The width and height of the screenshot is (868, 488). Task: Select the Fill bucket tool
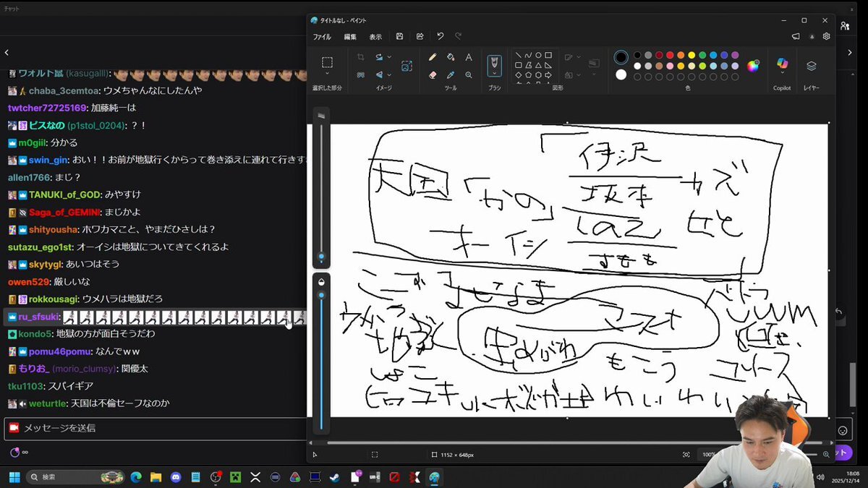point(451,57)
